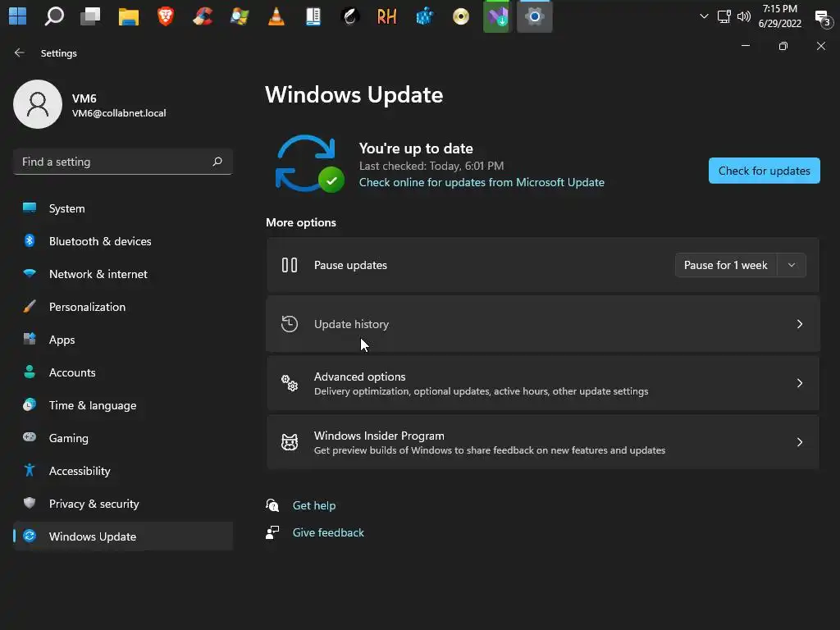This screenshot has height=630, width=840.
Task: Click the Update history clock icon
Action: [x=290, y=323]
